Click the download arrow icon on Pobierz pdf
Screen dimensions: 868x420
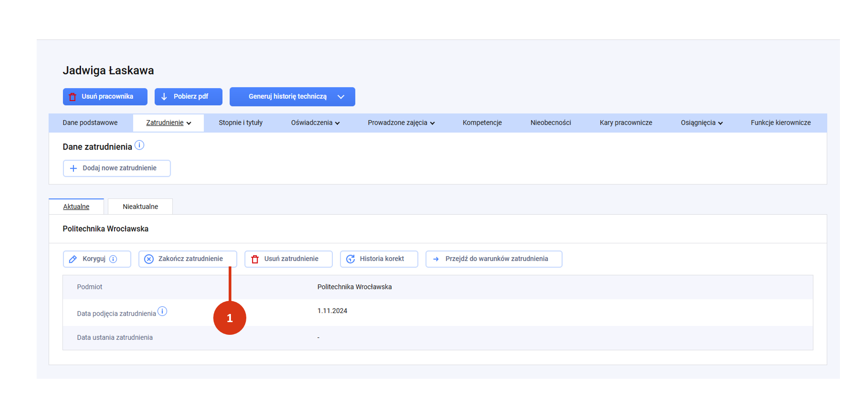coord(164,97)
